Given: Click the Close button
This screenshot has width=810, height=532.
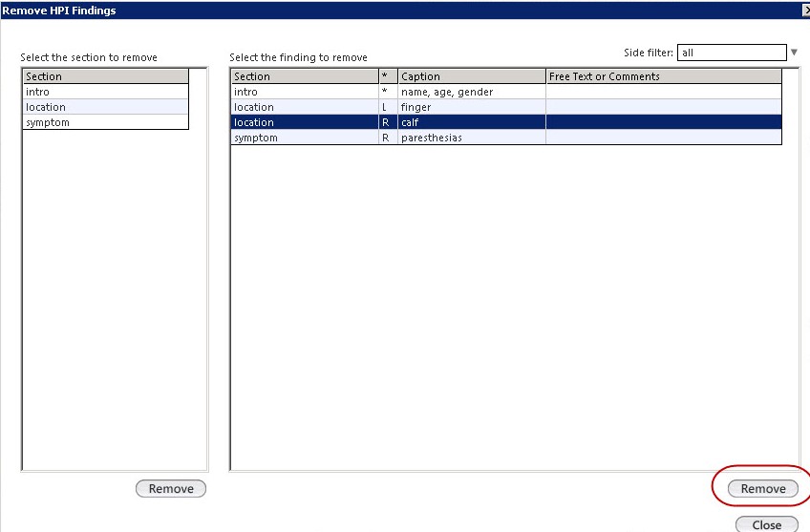Looking at the screenshot, I should [x=767, y=524].
